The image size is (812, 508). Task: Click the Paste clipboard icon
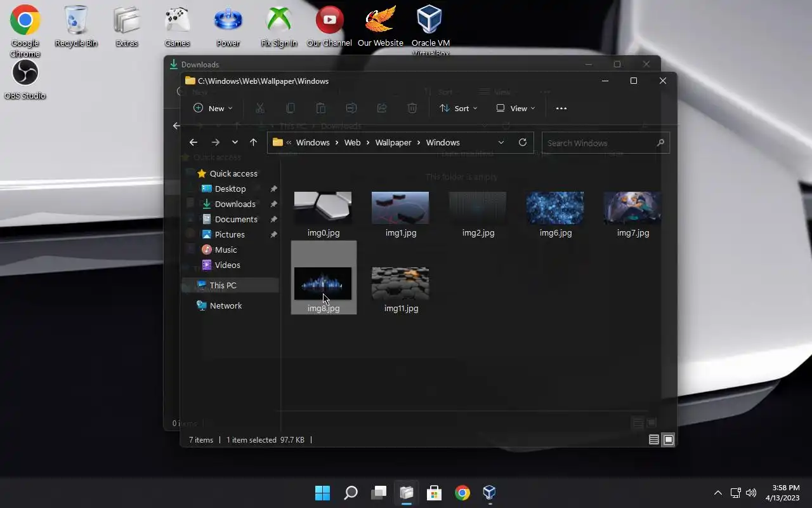tap(321, 109)
